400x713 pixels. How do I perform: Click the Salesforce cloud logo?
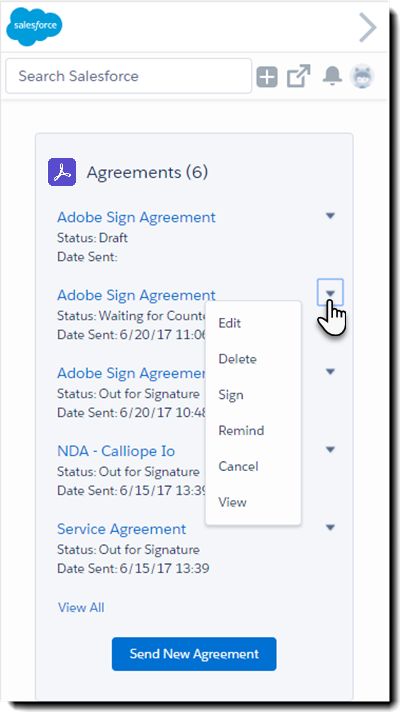click(x=34, y=26)
